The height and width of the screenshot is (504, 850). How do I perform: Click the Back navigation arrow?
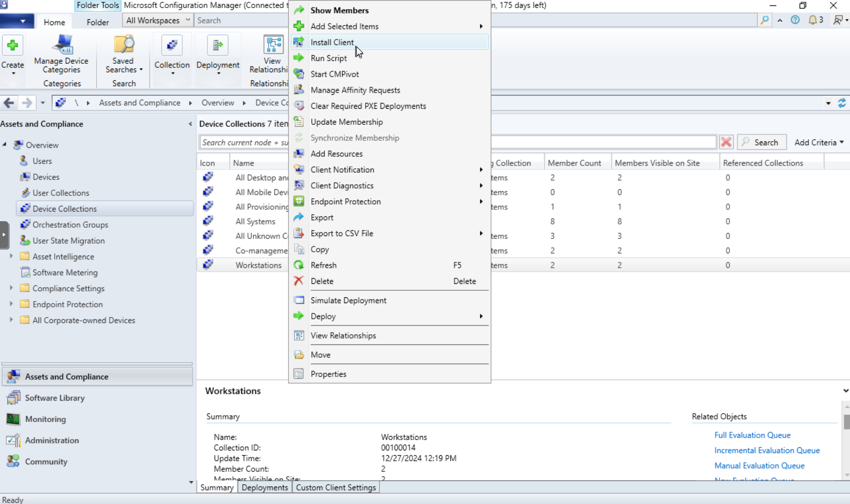click(9, 103)
